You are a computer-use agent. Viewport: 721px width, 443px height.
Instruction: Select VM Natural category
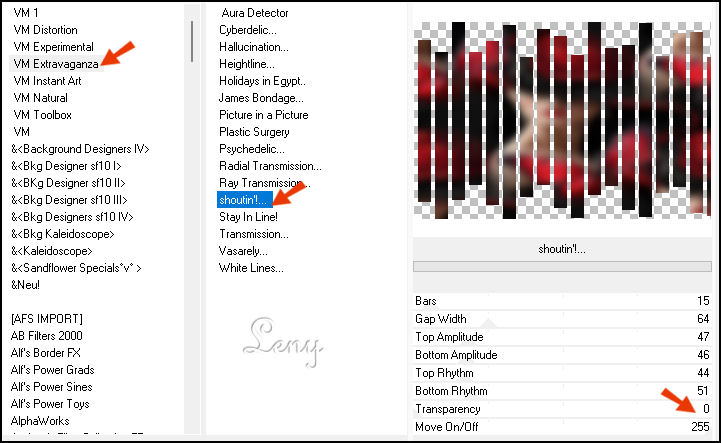click(x=40, y=98)
